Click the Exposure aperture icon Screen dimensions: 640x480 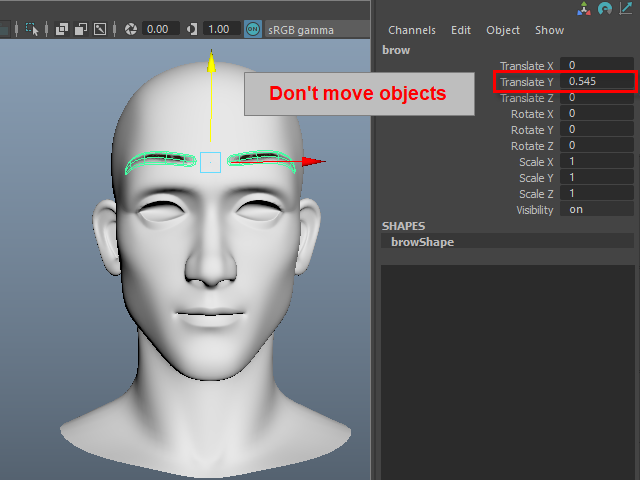point(131,29)
